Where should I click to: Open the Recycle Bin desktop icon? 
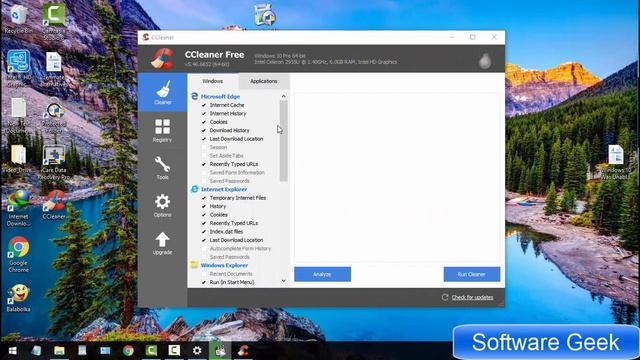18,19
